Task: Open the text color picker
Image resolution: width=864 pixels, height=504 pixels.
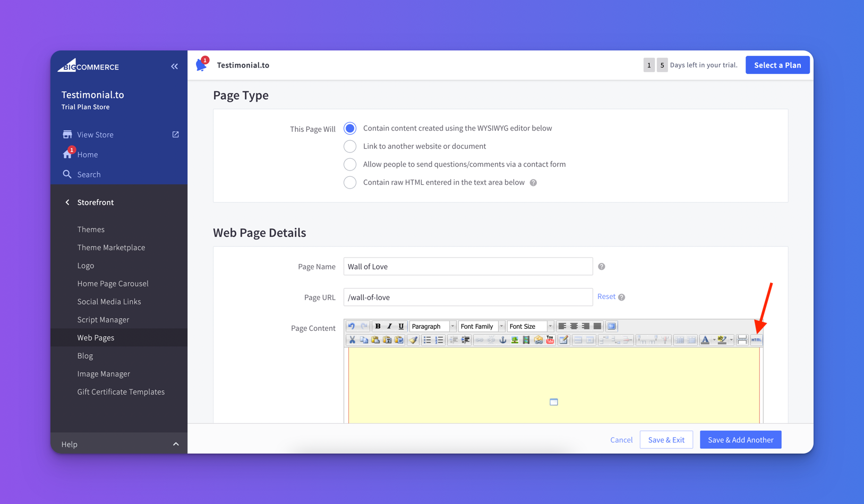Action: [x=705, y=340]
